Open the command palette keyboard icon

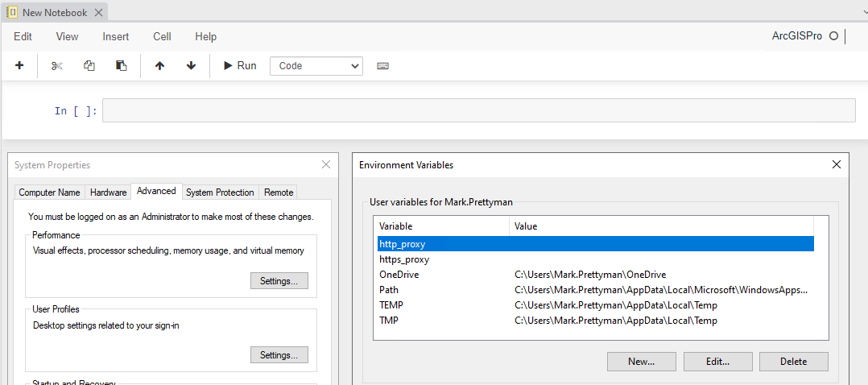coord(382,65)
